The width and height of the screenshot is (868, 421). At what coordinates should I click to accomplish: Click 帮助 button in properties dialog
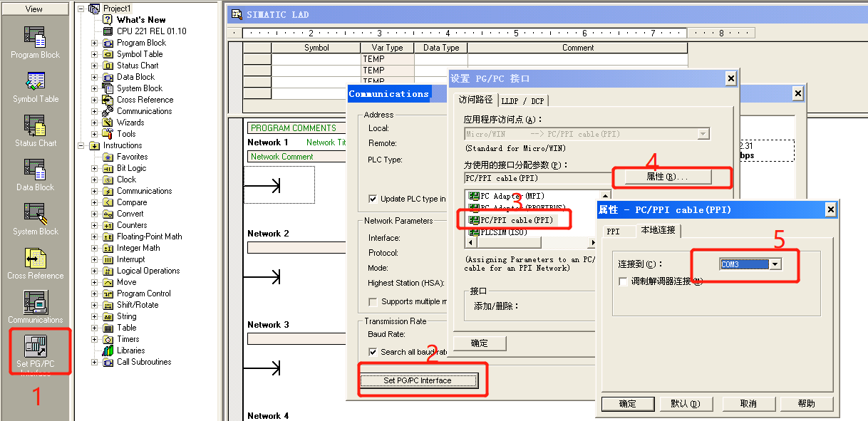point(807,404)
